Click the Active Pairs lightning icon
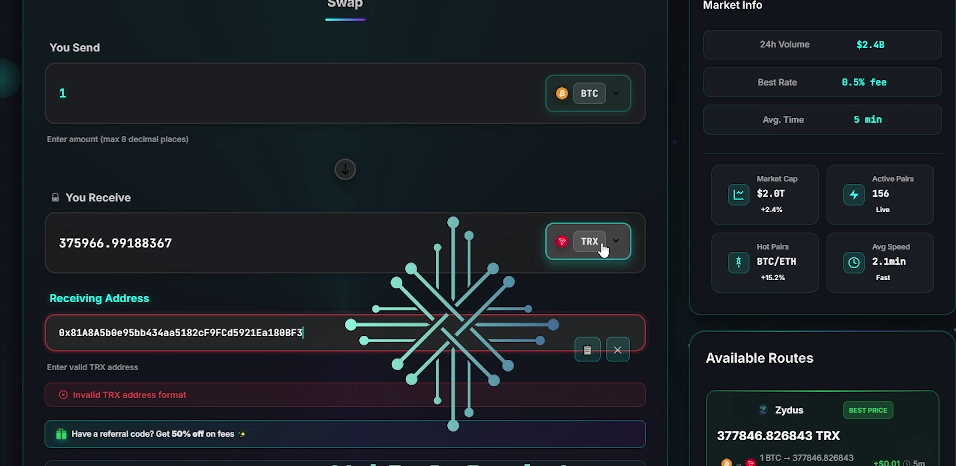Image resolution: width=956 pixels, height=466 pixels. [x=854, y=195]
